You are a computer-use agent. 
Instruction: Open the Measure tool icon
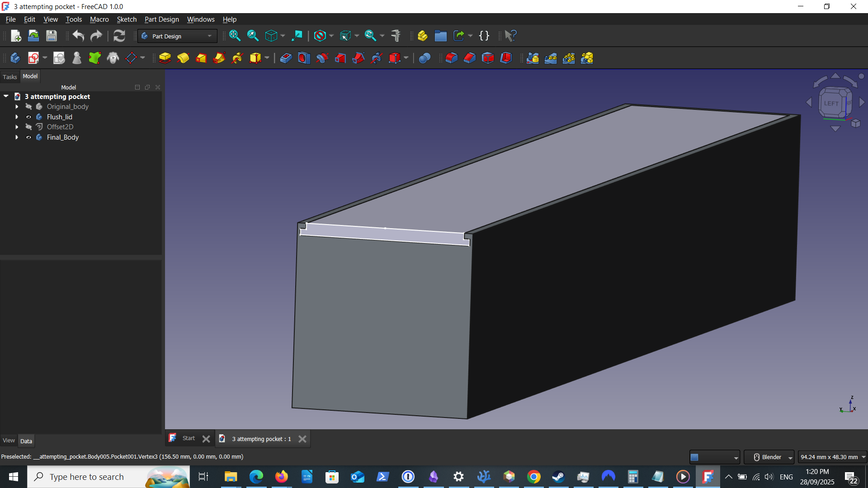click(396, 36)
